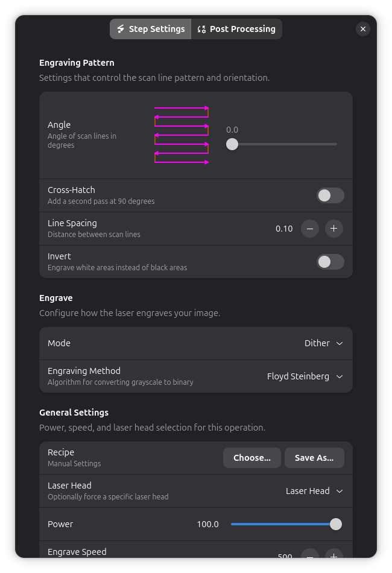The image size is (392, 573).
Task: Select the Step Settings tab
Action: tap(151, 29)
